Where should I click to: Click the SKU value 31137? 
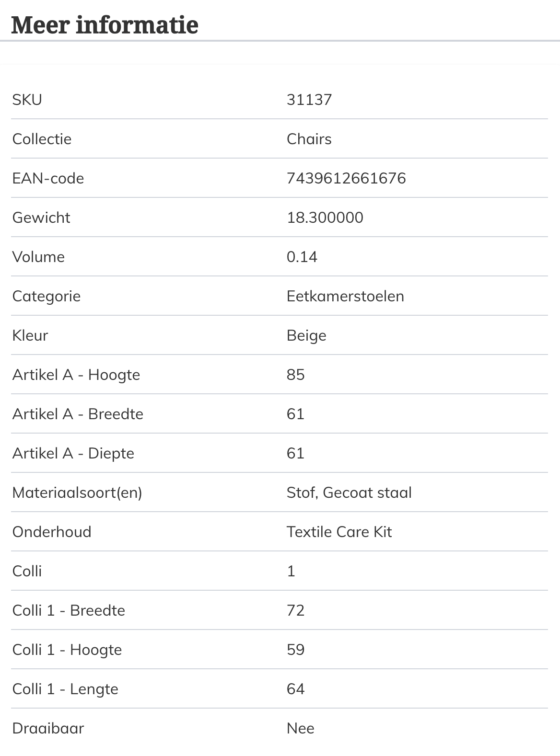click(x=309, y=100)
